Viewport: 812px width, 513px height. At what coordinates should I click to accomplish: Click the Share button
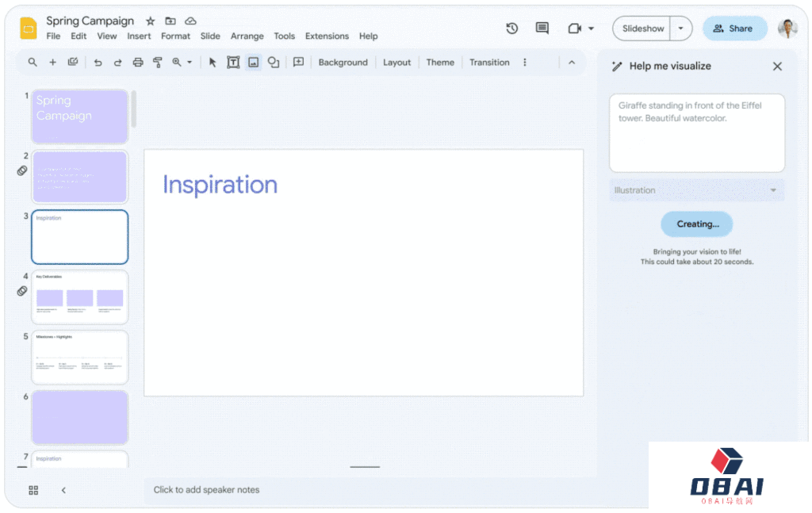point(734,29)
